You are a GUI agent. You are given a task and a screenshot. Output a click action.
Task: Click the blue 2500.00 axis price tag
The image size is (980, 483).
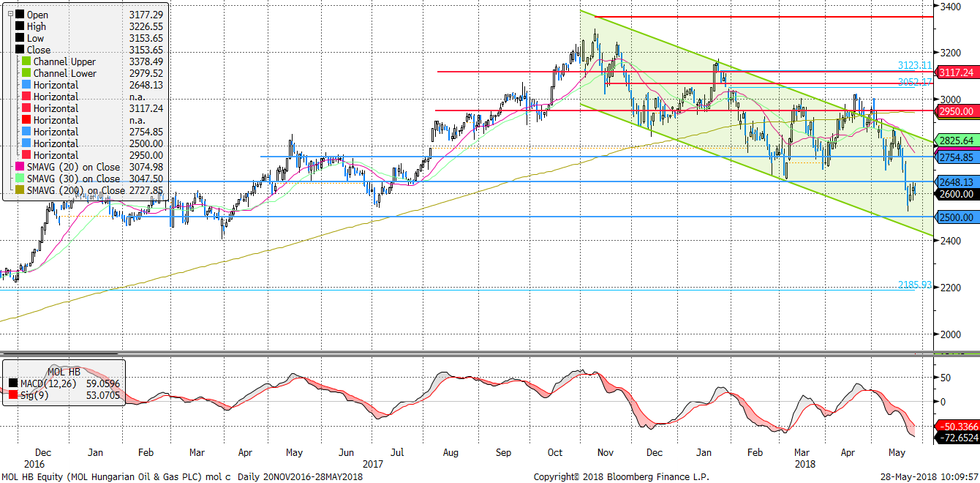(957, 217)
